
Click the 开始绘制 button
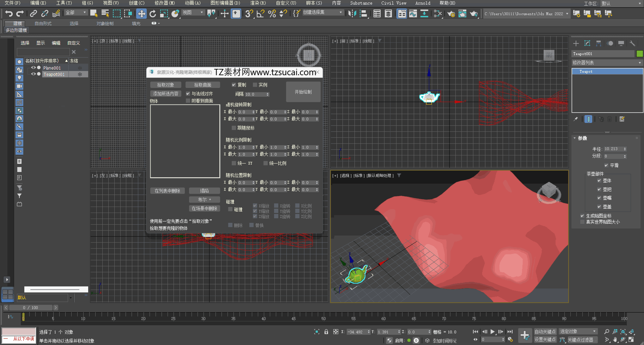coord(303,92)
